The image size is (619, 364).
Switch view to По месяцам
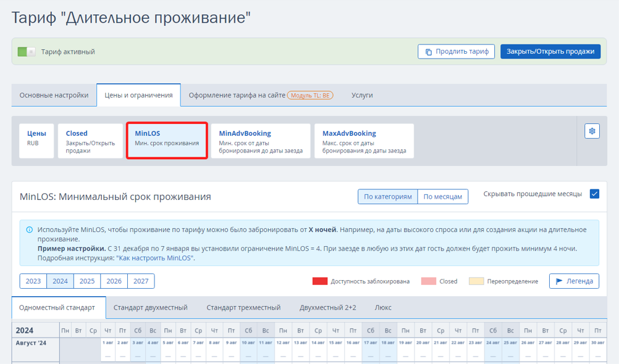(442, 196)
